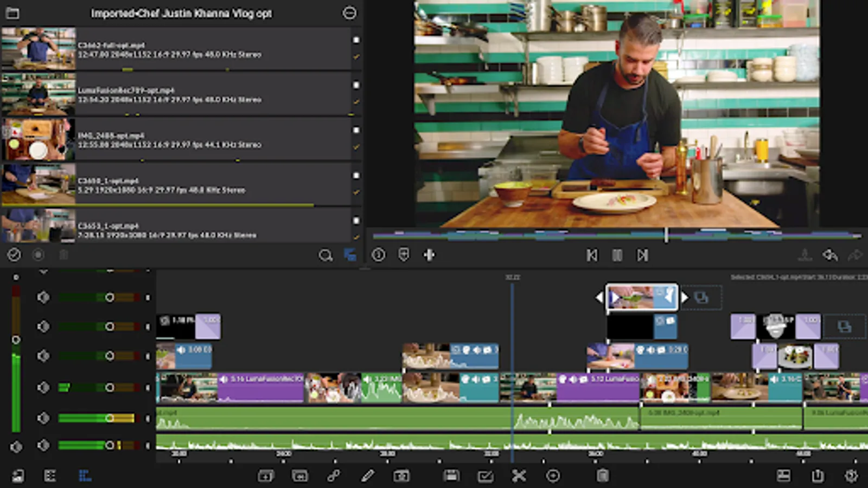The height and width of the screenshot is (488, 868).
Task: Open the layout switcher icon
Action: click(783, 476)
